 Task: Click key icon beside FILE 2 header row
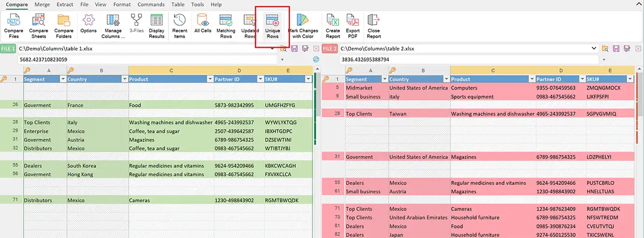coord(326,79)
